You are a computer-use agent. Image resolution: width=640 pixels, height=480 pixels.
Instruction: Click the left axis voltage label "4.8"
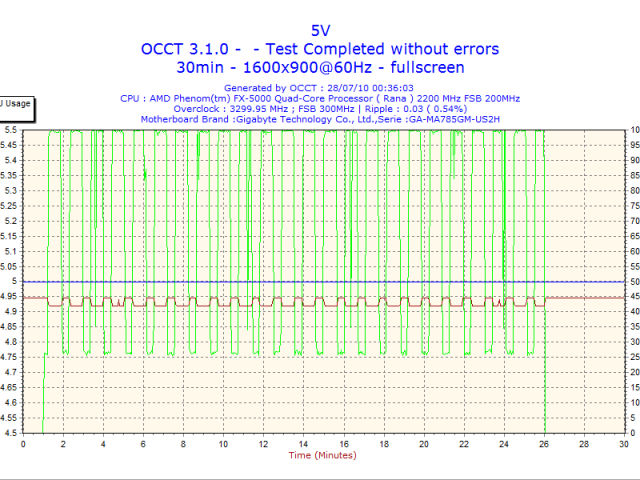click(x=11, y=342)
